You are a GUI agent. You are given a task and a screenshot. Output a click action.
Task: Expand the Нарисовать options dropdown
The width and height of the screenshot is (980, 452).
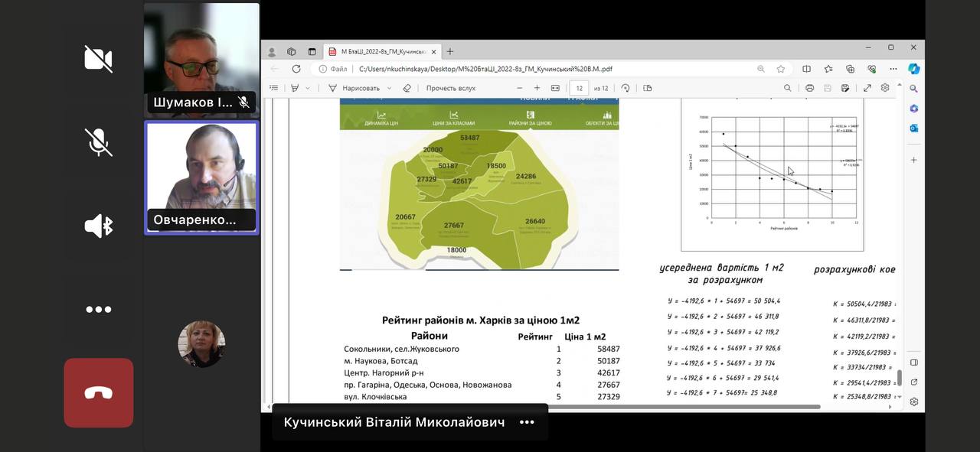coord(389,88)
